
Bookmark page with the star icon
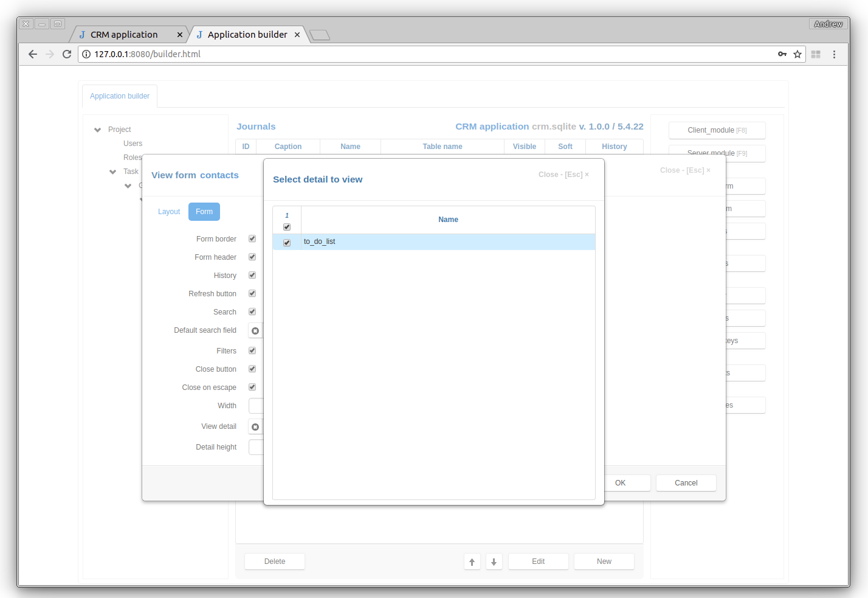pos(797,54)
